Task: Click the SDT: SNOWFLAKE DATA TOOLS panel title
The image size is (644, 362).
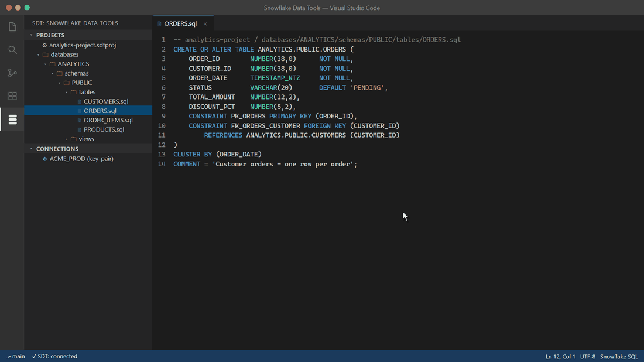Action: (x=75, y=23)
